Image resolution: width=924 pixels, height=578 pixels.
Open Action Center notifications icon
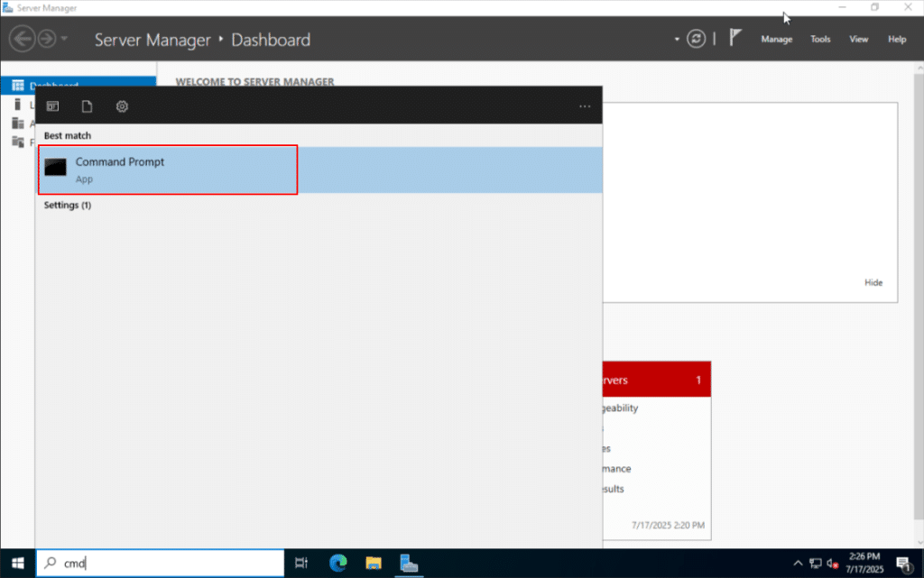point(904,564)
